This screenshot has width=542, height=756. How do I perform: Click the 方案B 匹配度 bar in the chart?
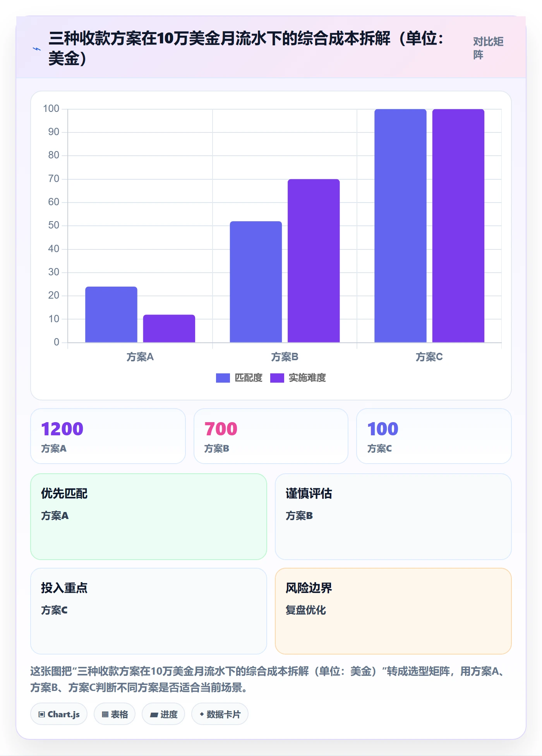256,282
